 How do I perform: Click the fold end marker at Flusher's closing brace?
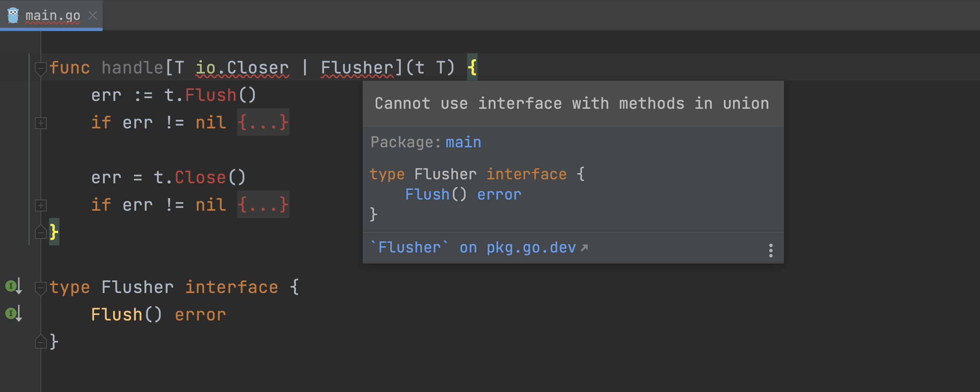(x=41, y=341)
